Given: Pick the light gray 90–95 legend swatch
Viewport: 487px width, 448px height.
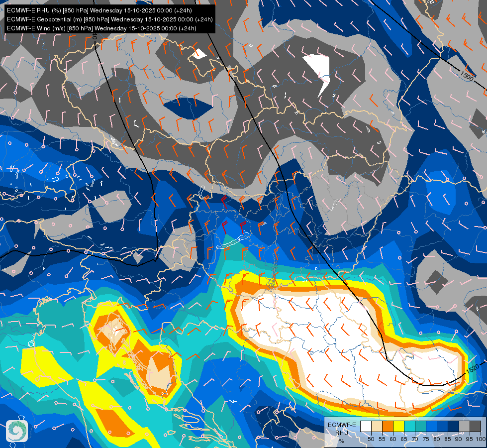Looking at the screenshot, I should coord(464,426).
